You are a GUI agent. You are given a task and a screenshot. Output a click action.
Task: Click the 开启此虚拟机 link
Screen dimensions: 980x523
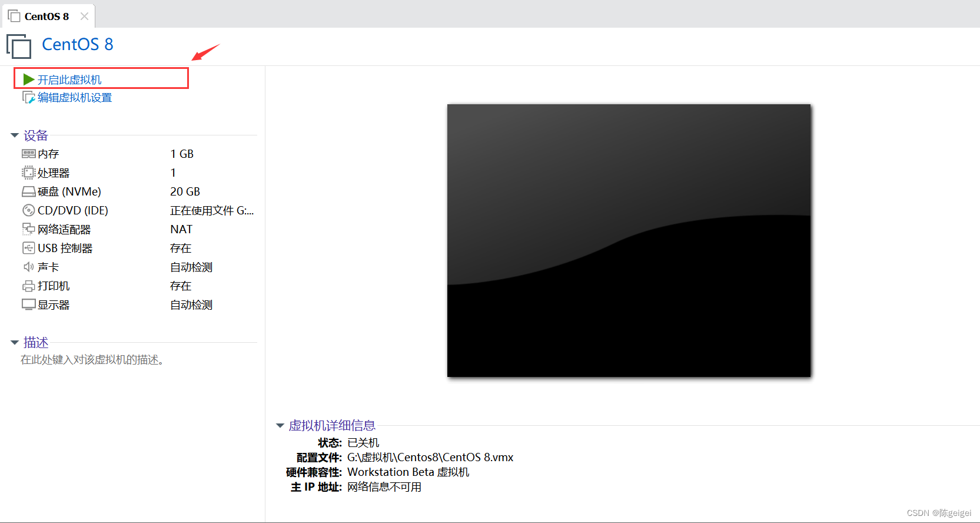tap(69, 80)
